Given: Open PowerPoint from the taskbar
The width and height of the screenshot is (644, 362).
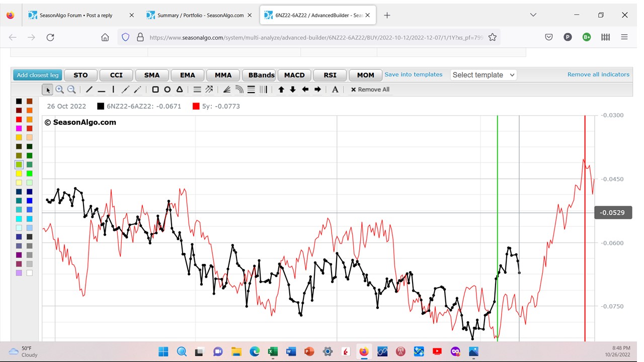Looking at the screenshot, I should point(309,351).
